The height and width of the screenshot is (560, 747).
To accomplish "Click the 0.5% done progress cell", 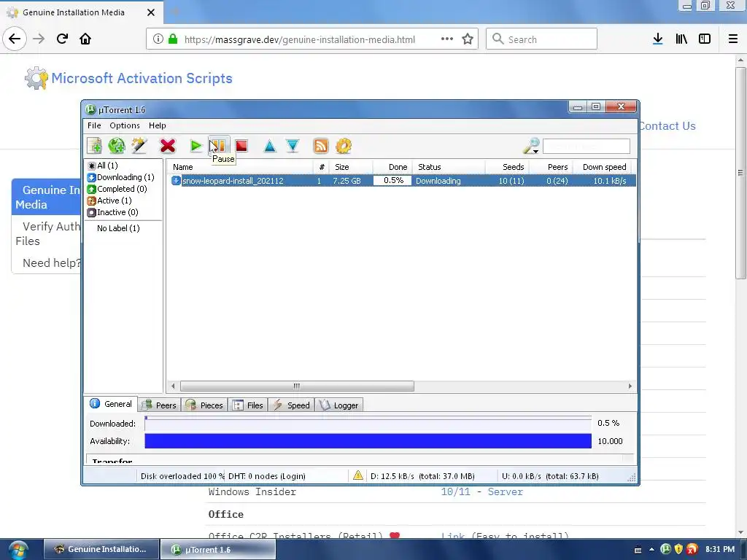I will (392, 181).
